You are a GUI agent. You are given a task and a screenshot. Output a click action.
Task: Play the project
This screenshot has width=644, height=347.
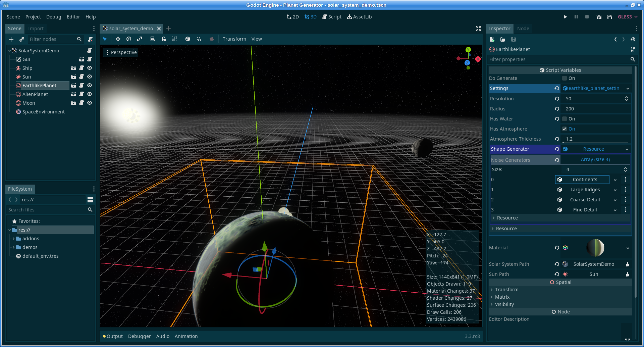pos(565,17)
